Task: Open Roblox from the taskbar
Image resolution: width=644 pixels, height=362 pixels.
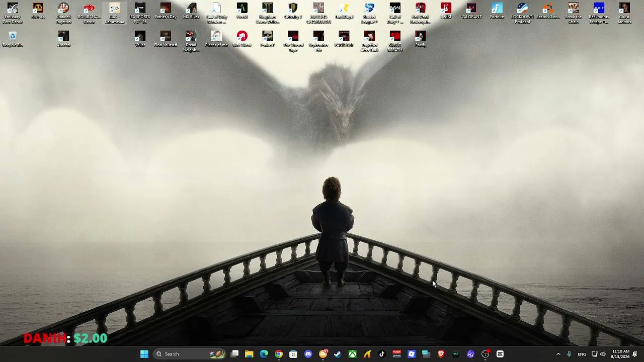Action: 412,354
